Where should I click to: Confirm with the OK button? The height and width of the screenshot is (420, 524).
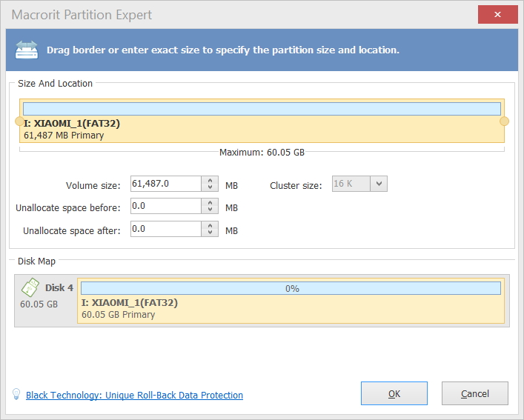[394, 393]
